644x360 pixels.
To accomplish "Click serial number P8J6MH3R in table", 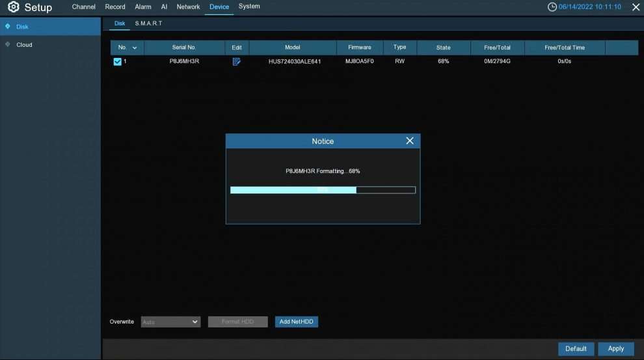I will click(184, 61).
